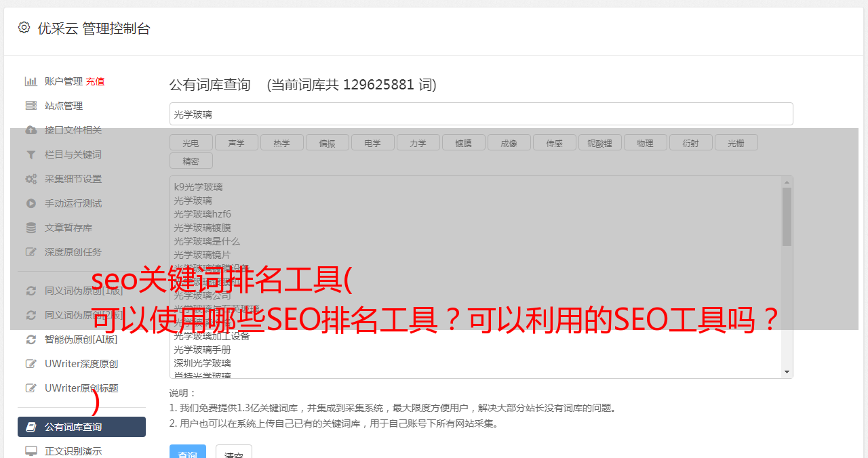Open 文章暂存库 database icon

coord(31,228)
